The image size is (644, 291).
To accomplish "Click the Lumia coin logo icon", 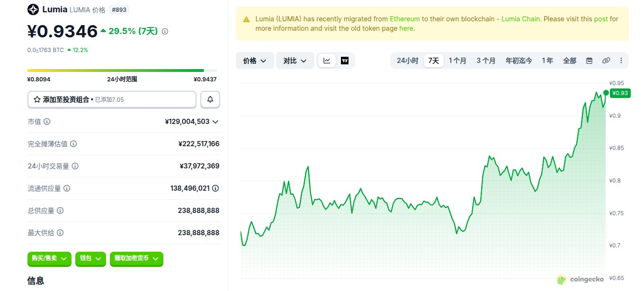I will [33, 9].
